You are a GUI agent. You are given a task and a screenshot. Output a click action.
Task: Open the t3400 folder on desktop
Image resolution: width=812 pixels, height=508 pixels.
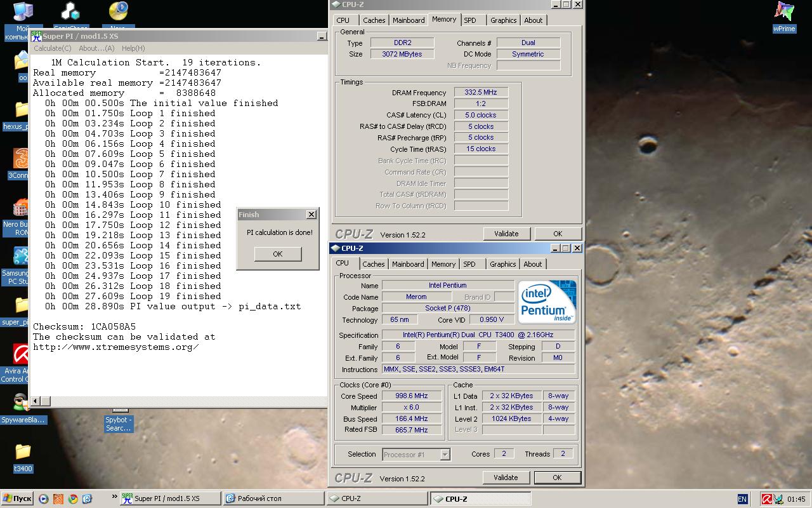(22, 452)
